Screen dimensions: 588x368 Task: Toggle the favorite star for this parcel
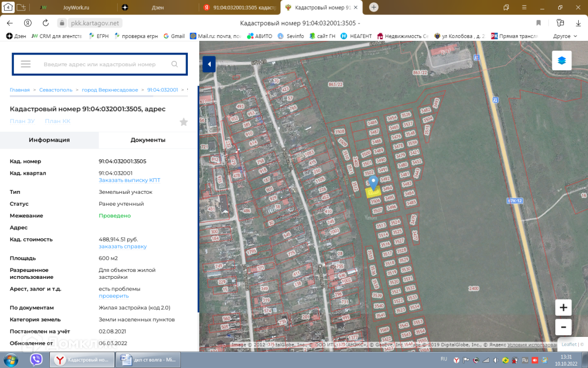click(x=184, y=122)
